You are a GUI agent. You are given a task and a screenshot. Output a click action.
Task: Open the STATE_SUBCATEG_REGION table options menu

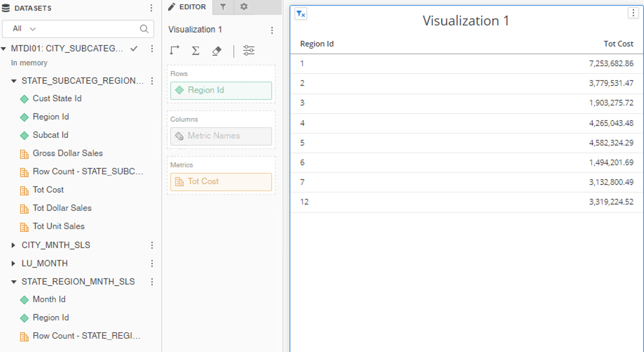pyautogui.click(x=152, y=81)
